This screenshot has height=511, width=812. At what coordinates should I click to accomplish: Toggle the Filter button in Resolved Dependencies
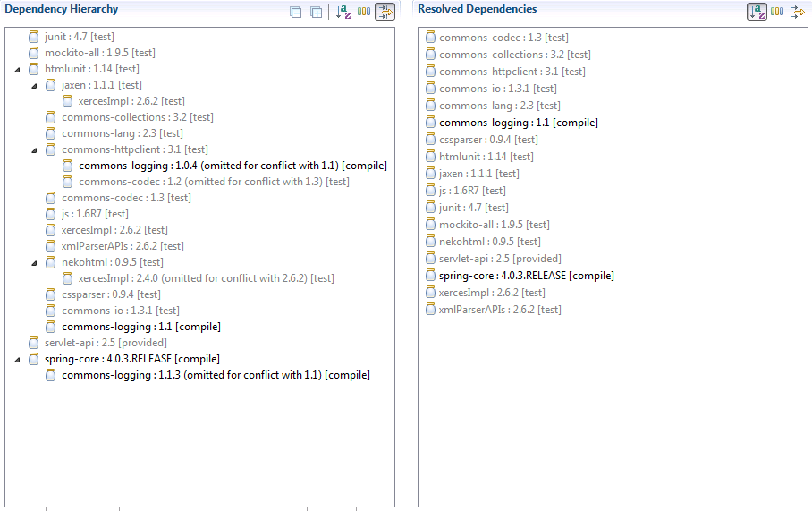point(798,12)
